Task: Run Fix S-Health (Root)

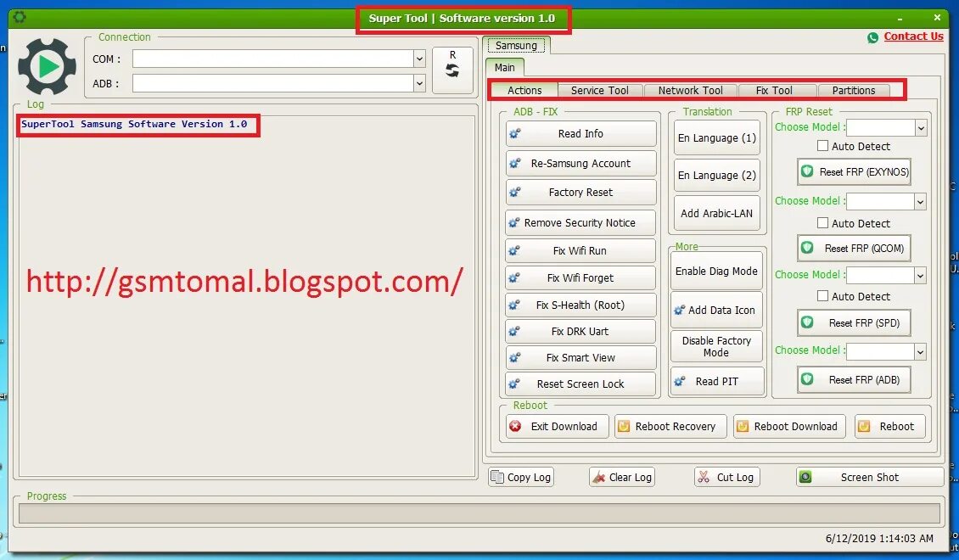Action: (580, 305)
